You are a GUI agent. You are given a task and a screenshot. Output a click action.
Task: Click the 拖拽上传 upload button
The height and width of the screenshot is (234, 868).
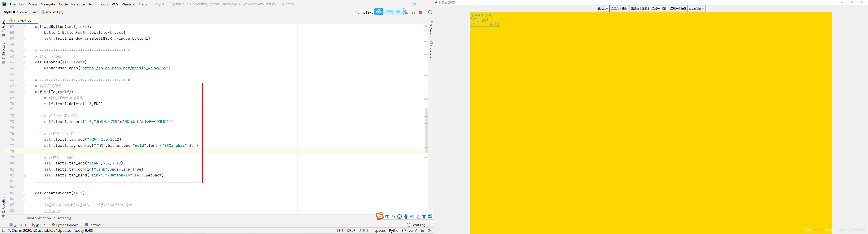point(393,12)
